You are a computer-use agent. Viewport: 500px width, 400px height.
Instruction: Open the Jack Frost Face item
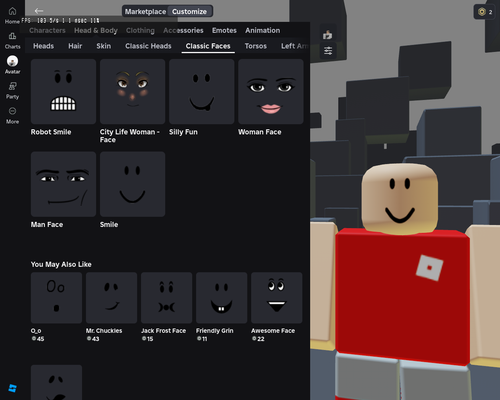click(x=167, y=298)
